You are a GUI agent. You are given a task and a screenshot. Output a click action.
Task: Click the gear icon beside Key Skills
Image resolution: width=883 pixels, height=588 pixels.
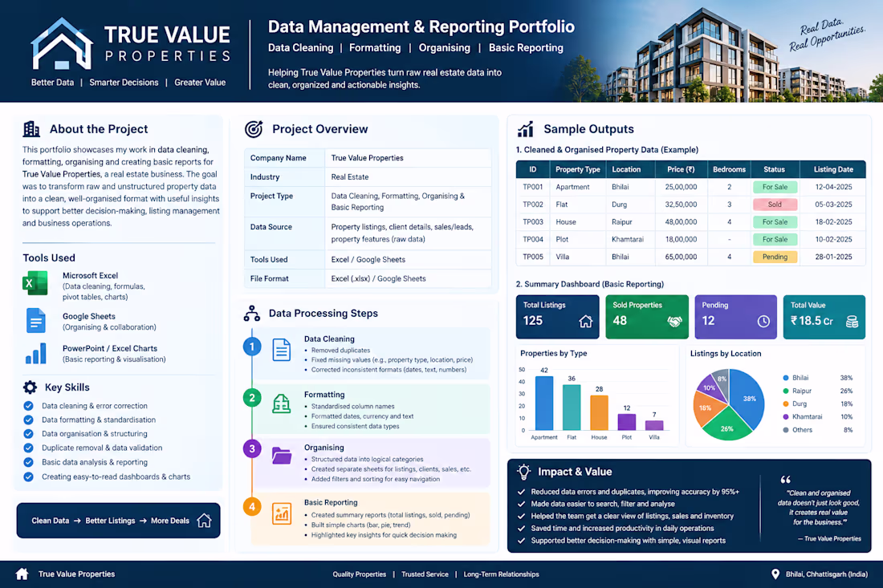coord(30,387)
